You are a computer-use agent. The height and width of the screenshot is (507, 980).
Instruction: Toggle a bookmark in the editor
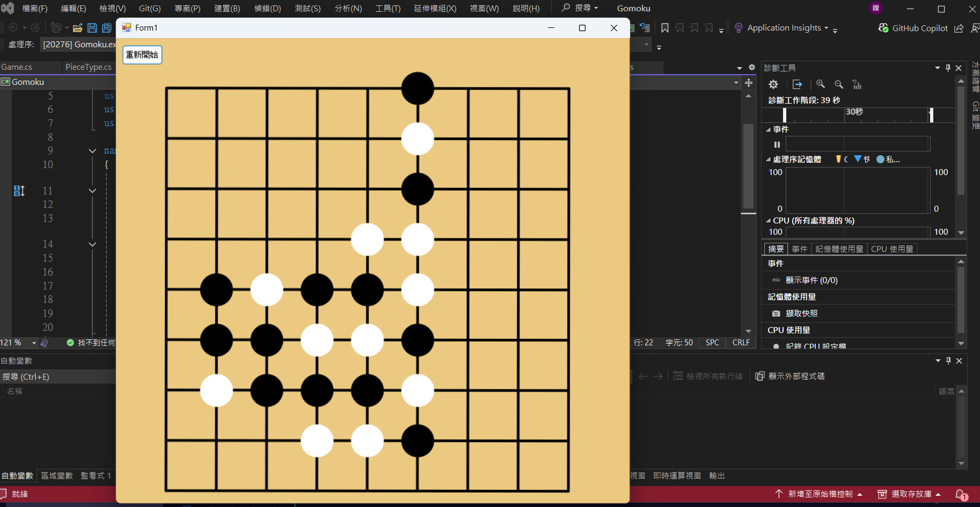point(664,27)
